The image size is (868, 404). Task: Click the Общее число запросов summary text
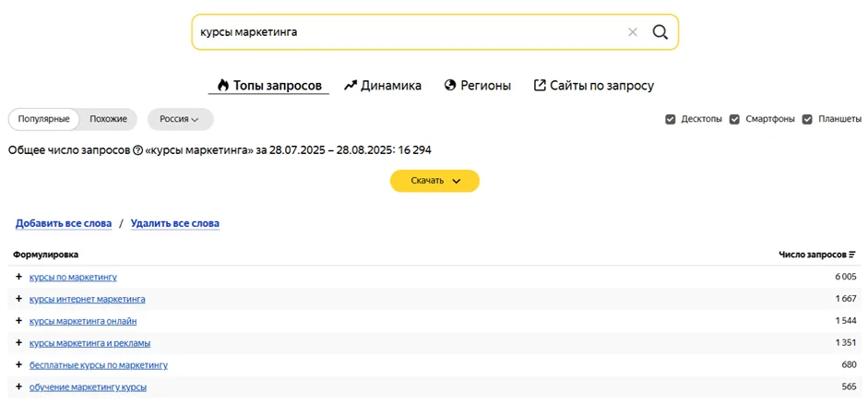pos(220,150)
